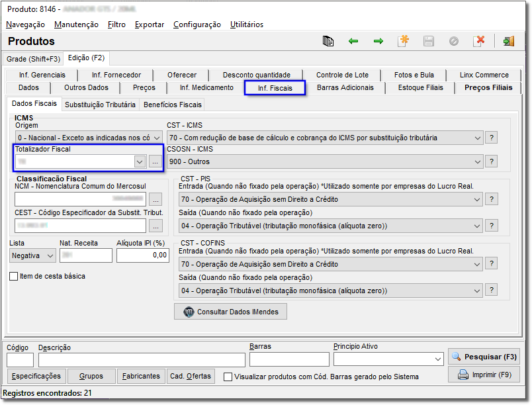Viewport: 532px width, 405px height.
Task: Toggle Visualizar produtos com Cód. Barras gerado
Action: 228,377
